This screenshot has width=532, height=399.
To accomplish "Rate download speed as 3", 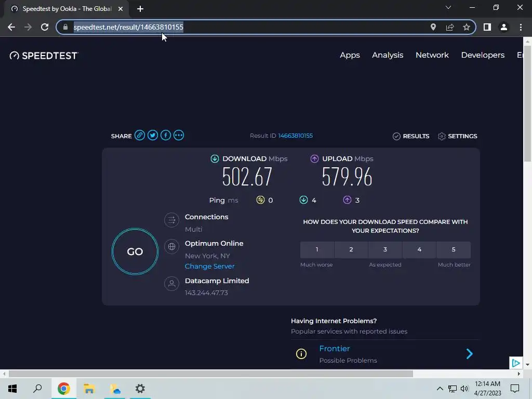I will point(385,250).
